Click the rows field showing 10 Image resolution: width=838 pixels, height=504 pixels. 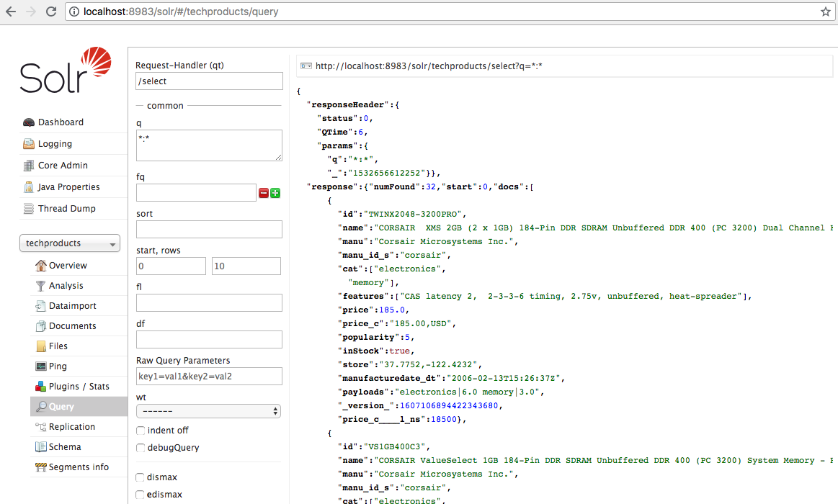pos(246,266)
